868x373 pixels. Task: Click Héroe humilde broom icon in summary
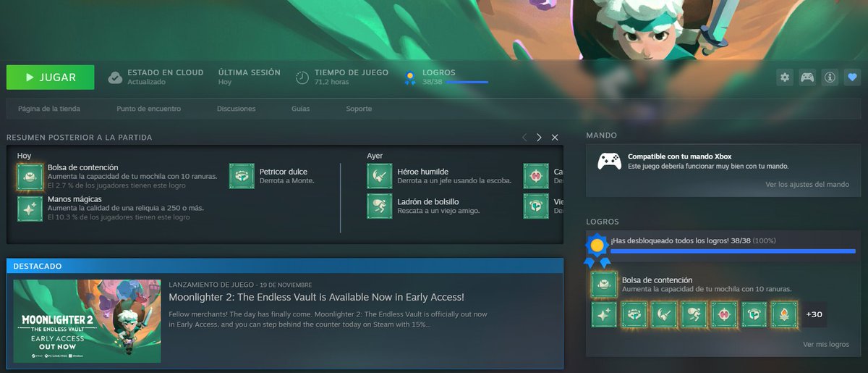coord(380,176)
